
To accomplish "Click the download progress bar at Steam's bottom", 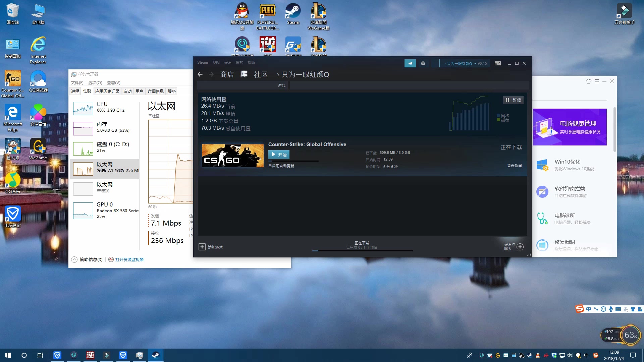I will 362,251.
